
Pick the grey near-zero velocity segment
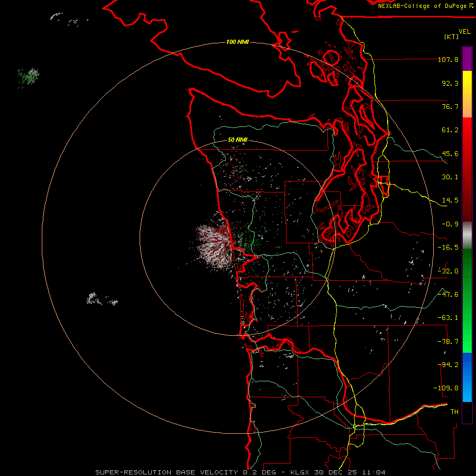(467, 235)
